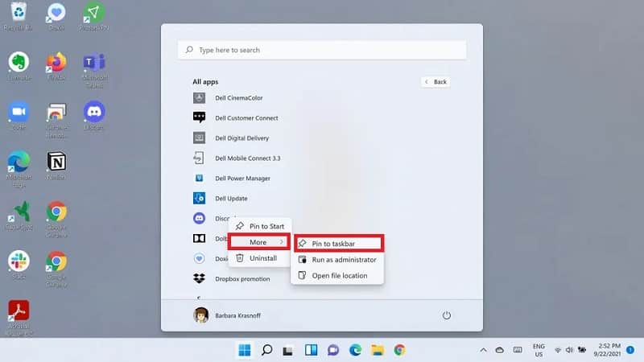Choose Uninstall from context menu

tap(259, 258)
